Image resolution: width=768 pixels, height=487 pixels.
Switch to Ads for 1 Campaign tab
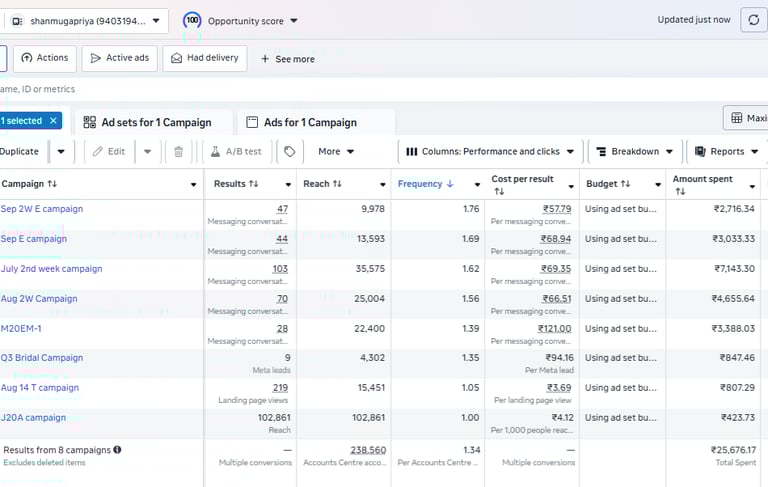click(x=310, y=122)
